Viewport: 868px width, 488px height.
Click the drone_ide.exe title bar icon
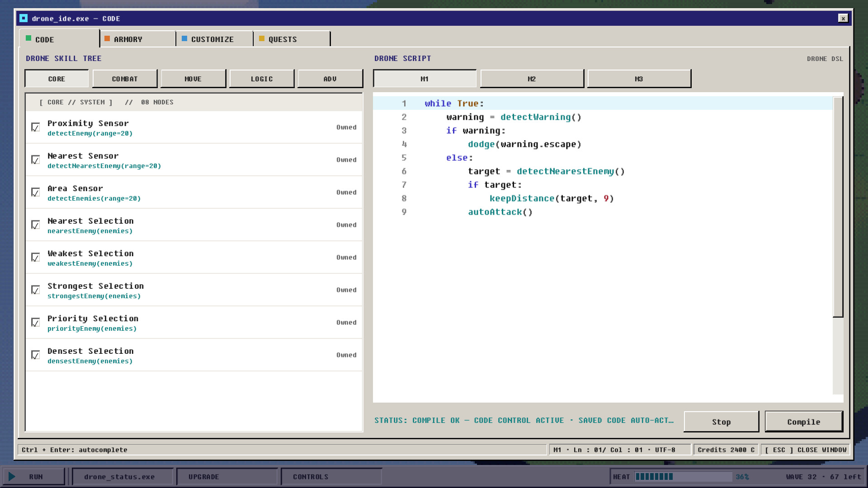[x=24, y=19]
